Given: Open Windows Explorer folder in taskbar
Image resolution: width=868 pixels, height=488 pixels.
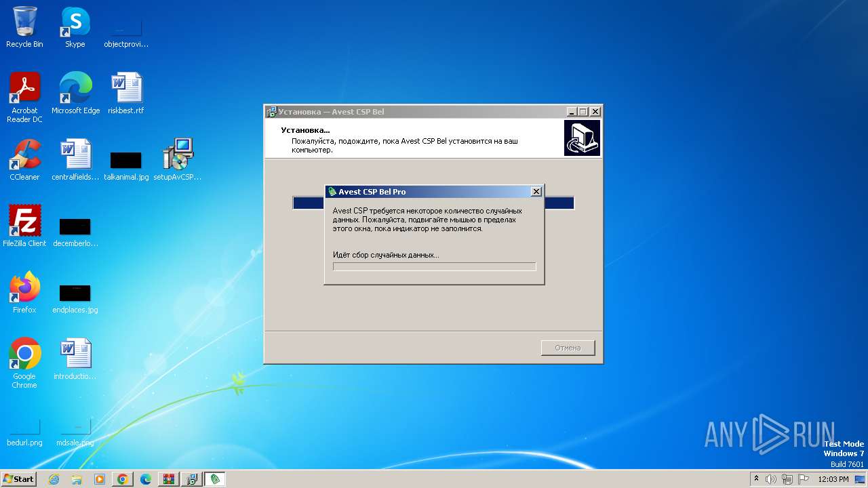Looking at the screenshot, I should [x=77, y=479].
